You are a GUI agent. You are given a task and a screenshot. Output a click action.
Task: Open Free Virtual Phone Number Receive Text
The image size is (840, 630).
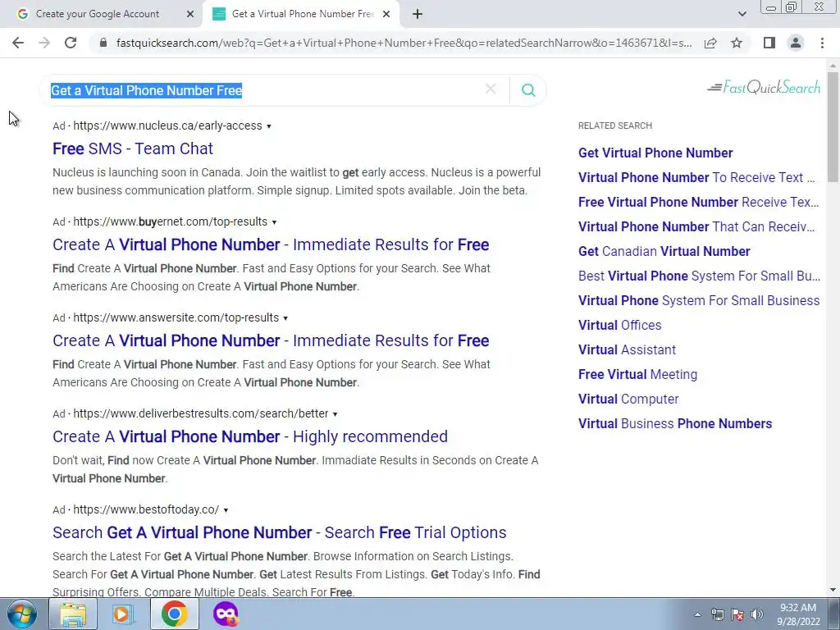point(699,202)
